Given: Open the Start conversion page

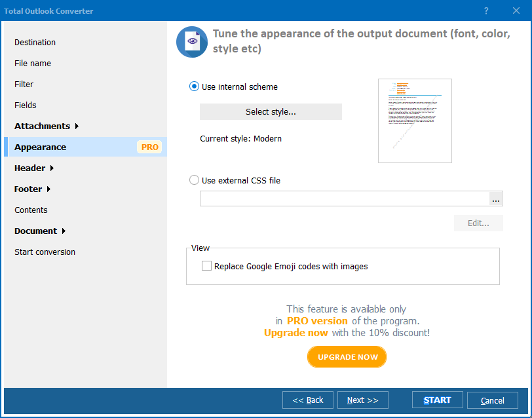Looking at the screenshot, I should pyautogui.click(x=45, y=252).
